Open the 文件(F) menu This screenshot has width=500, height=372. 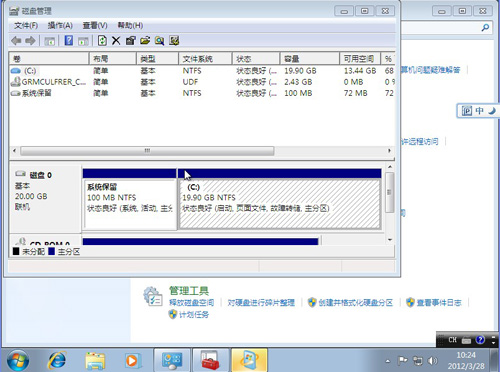point(26,25)
